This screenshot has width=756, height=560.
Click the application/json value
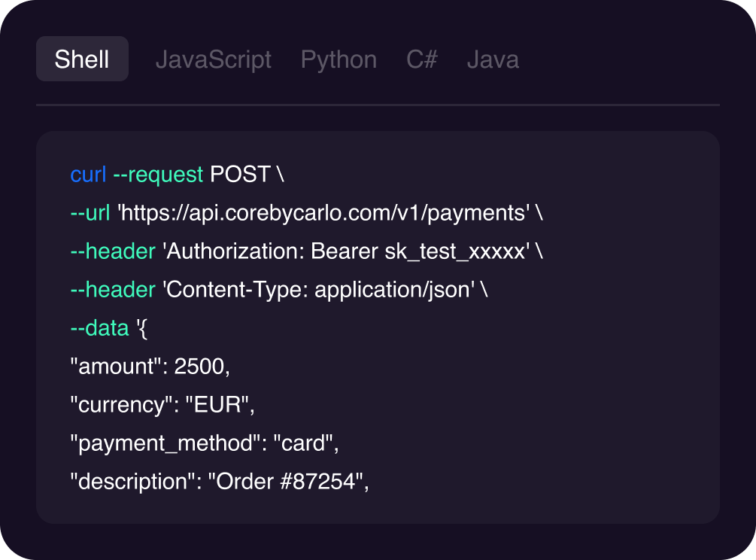pos(391,289)
